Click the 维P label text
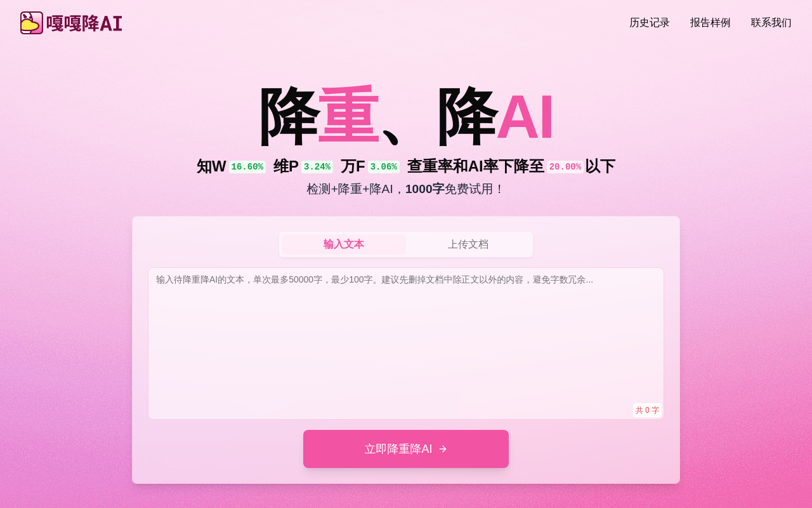Screen dimensions: 812x508 coord(286,166)
